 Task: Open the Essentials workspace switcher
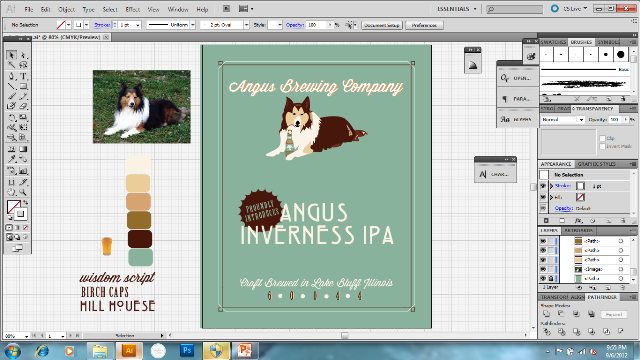(457, 9)
